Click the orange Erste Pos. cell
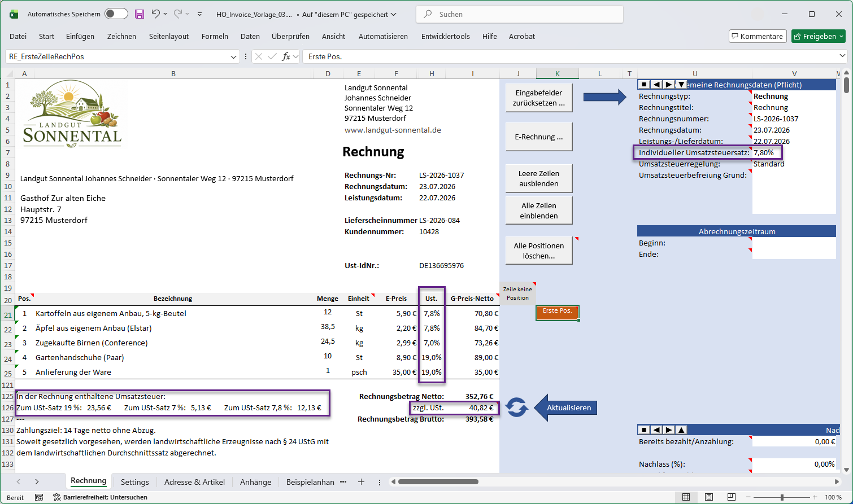The height and width of the screenshot is (504, 853). click(x=557, y=312)
